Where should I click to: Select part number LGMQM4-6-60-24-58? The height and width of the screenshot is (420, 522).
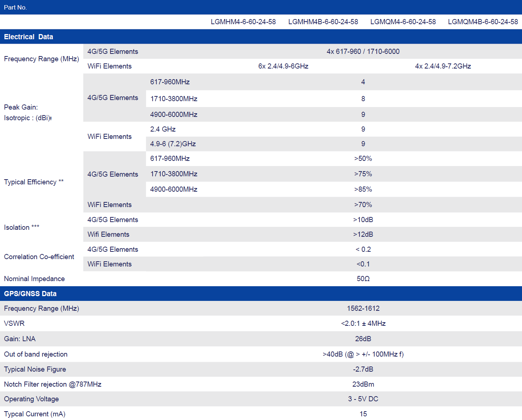(x=403, y=22)
